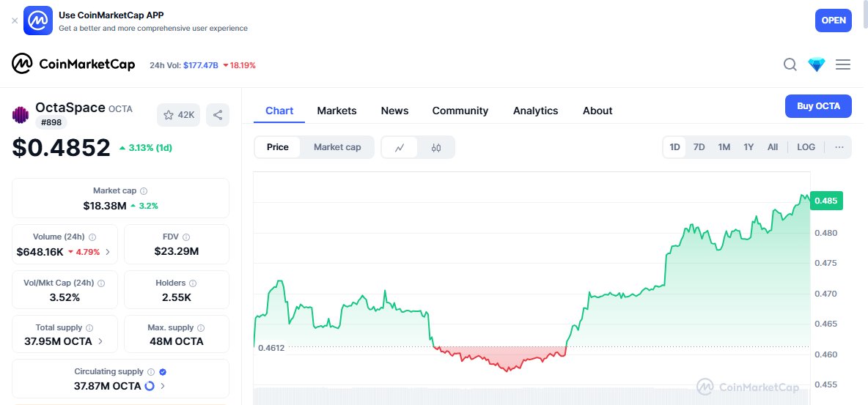Switch to the Chart tab
This screenshot has width=868, height=405.
click(279, 111)
